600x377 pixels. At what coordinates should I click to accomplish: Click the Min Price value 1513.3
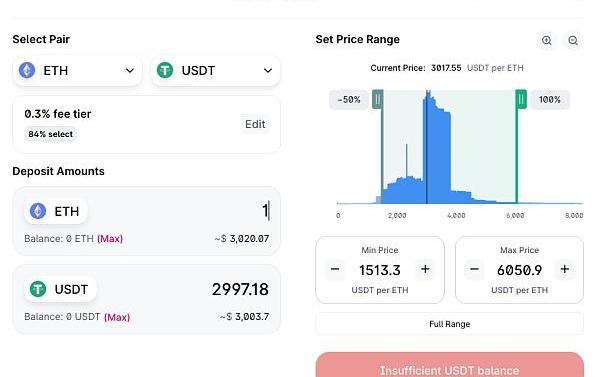[x=380, y=270]
